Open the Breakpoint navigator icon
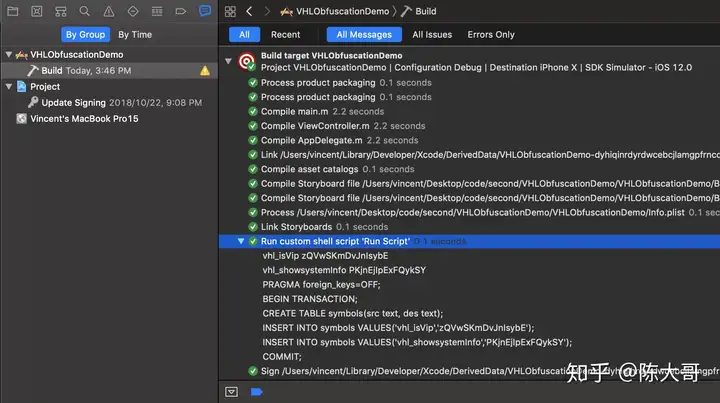720x403 pixels. click(x=181, y=11)
